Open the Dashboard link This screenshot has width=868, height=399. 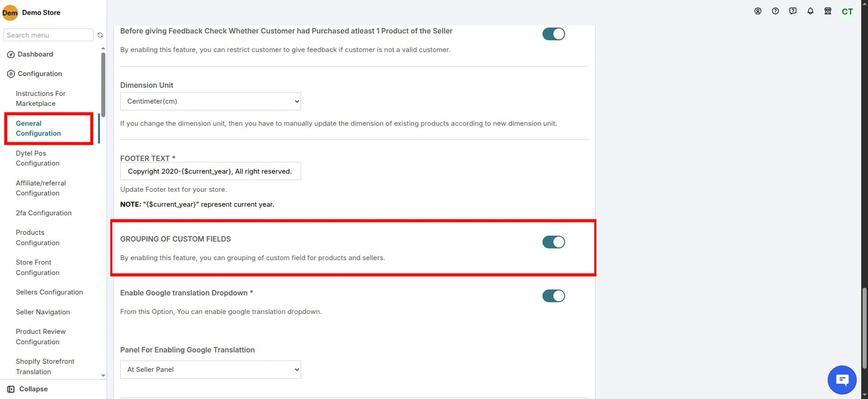click(x=35, y=54)
